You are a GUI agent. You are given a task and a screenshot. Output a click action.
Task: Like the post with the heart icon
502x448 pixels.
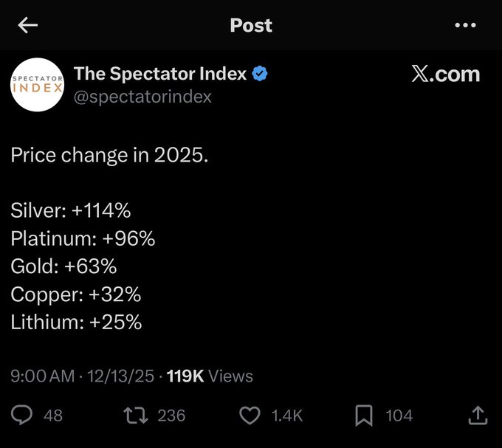pos(251,416)
